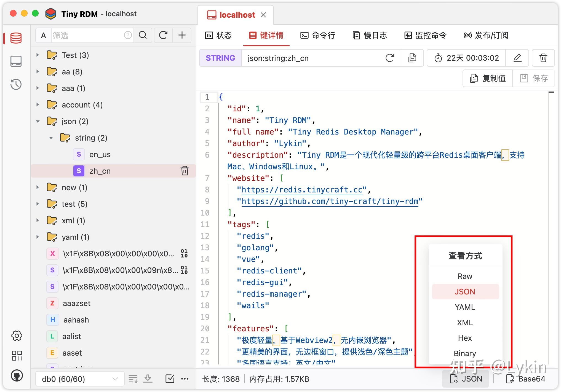Open the Base64 decode selector
The width and height of the screenshot is (561, 392).
(525, 379)
